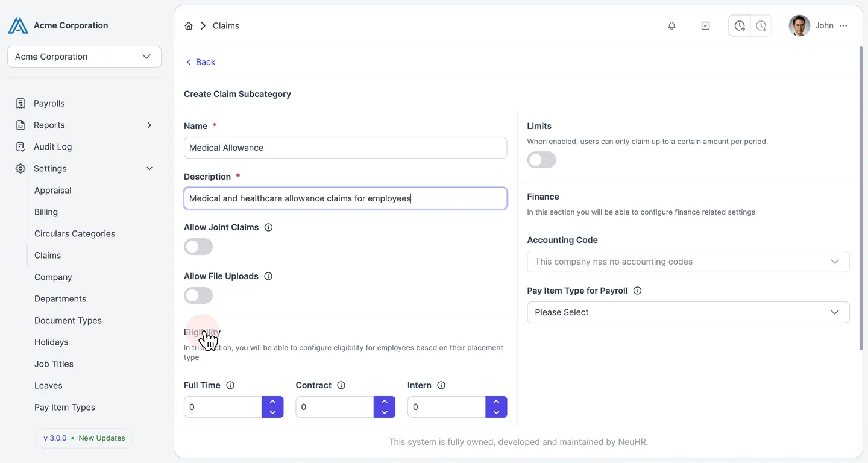Show info icon beside Intern
868x463 pixels.
(441, 385)
